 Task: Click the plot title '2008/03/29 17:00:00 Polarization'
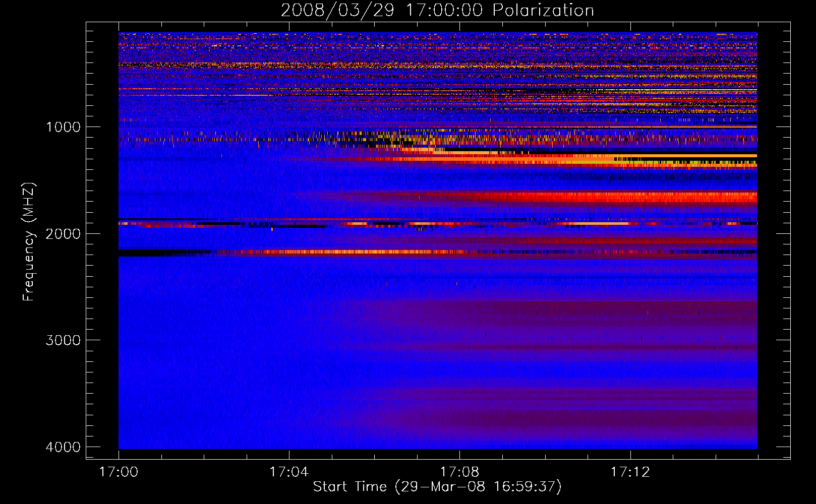pyautogui.click(x=437, y=11)
